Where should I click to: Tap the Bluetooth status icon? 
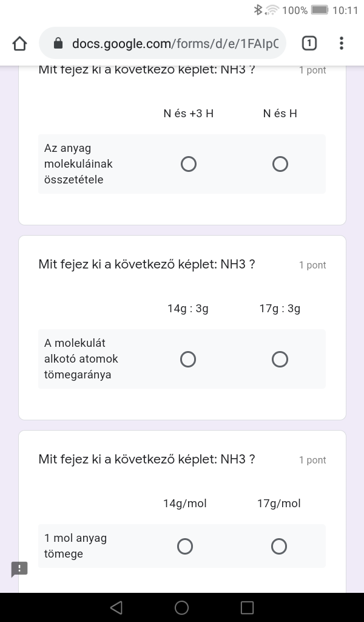point(258,10)
